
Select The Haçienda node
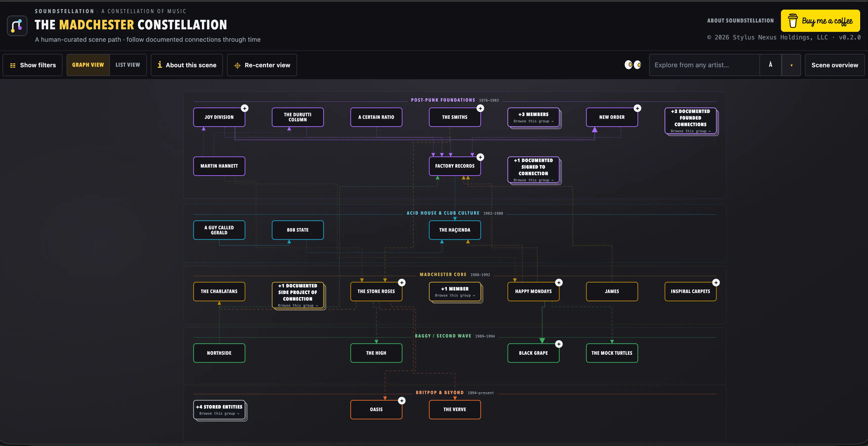pyautogui.click(x=454, y=230)
